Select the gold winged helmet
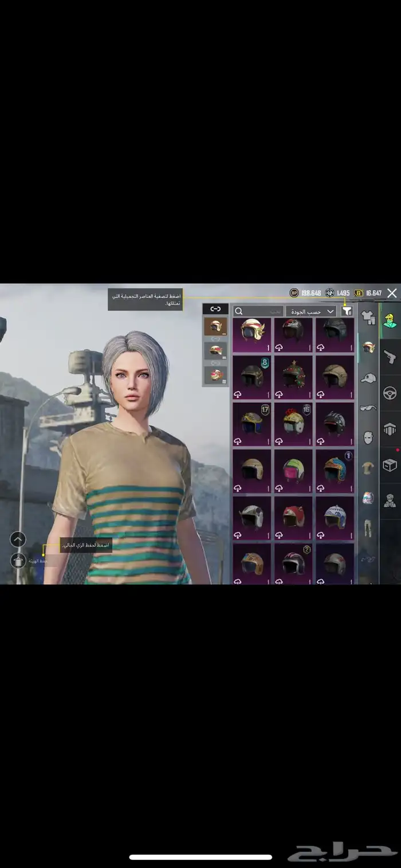Image resolution: width=401 pixels, height=868 pixels. (x=251, y=335)
